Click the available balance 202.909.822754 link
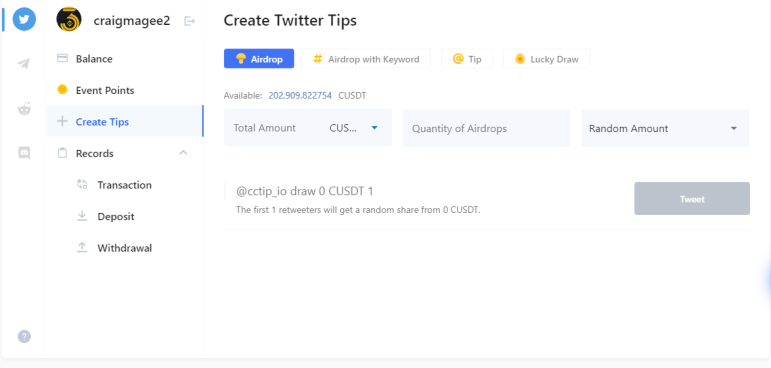This screenshot has width=771, height=368. (300, 95)
